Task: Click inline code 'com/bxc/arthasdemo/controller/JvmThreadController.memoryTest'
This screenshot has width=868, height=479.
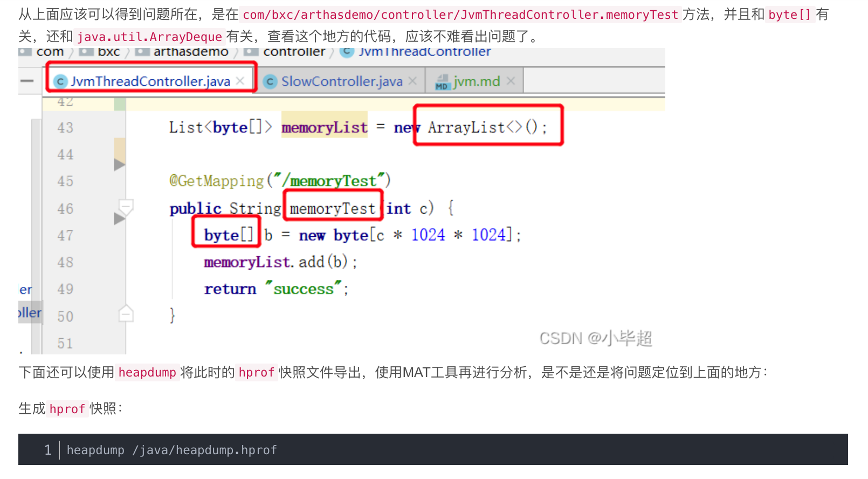Action: pos(460,15)
